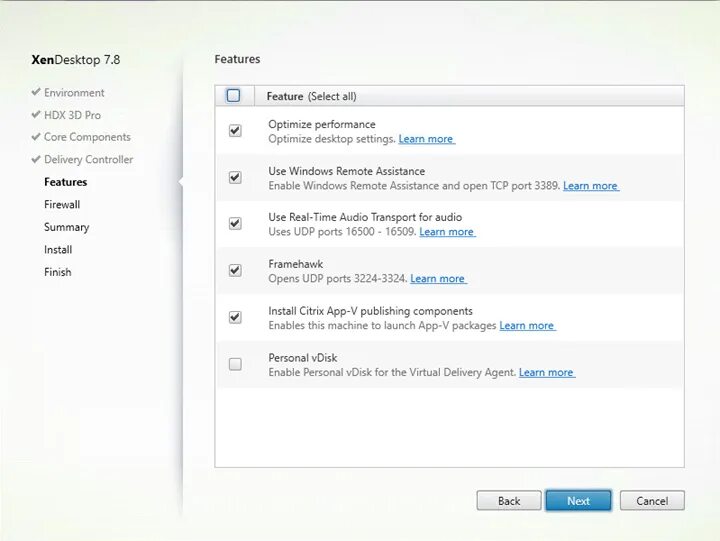Click the Delivery Controller checkmark icon

36,159
